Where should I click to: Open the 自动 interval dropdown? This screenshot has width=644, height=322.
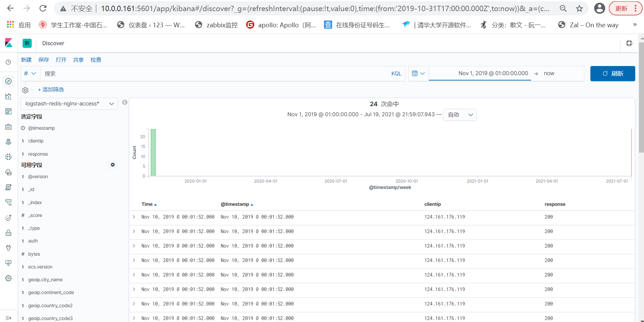[460, 115]
